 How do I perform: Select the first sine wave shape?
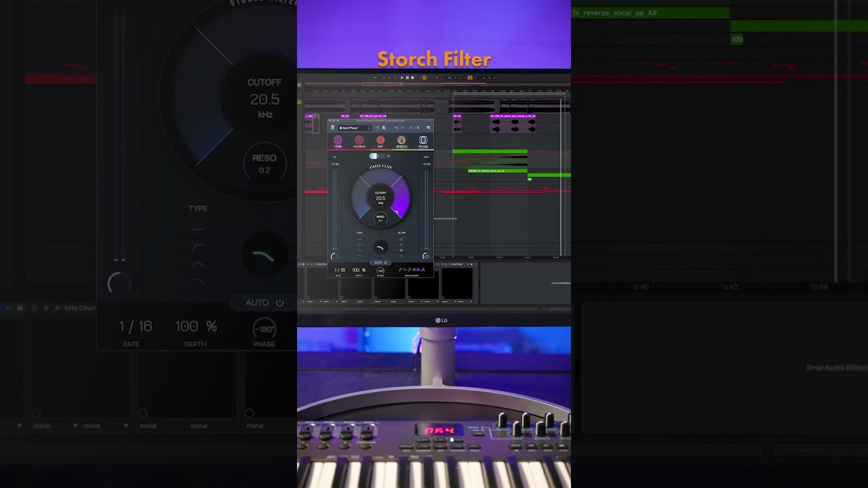(x=400, y=270)
